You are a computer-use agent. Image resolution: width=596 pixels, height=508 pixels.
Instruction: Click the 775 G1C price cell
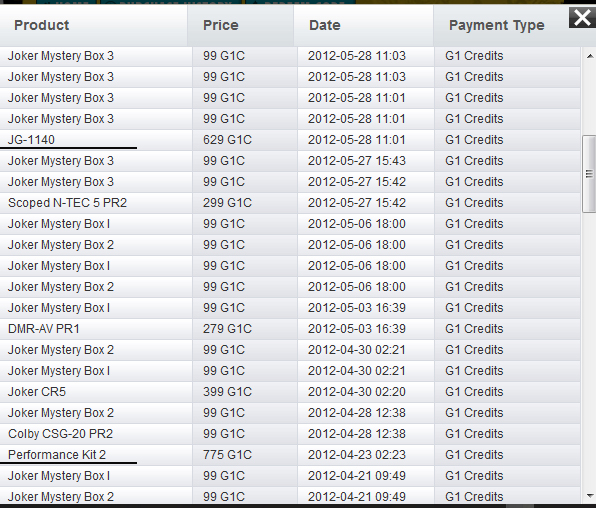tap(227, 455)
